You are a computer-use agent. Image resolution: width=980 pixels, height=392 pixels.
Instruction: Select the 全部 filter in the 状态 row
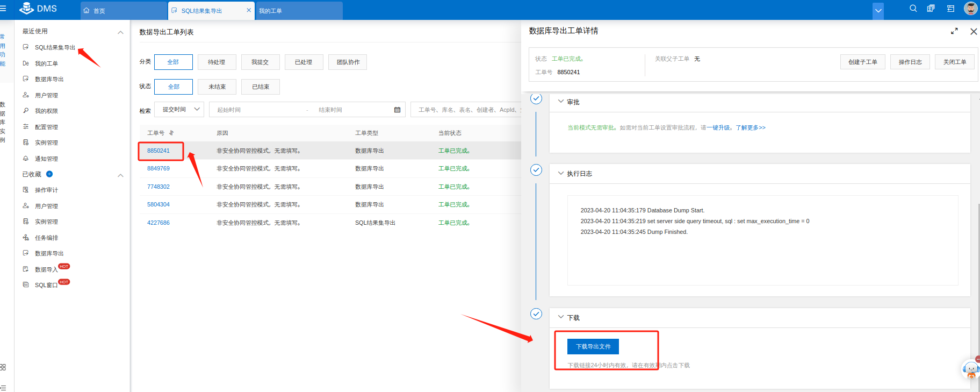click(173, 87)
